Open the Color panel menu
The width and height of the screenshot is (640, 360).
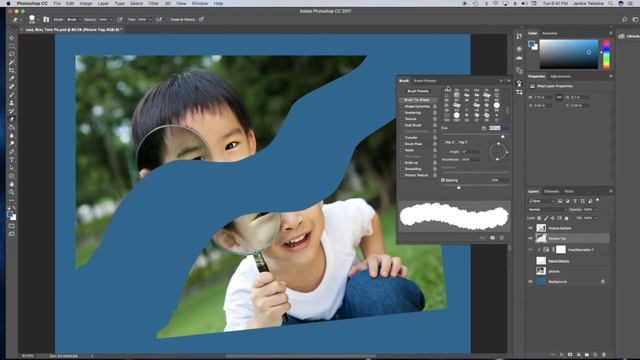[x=611, y=33]
